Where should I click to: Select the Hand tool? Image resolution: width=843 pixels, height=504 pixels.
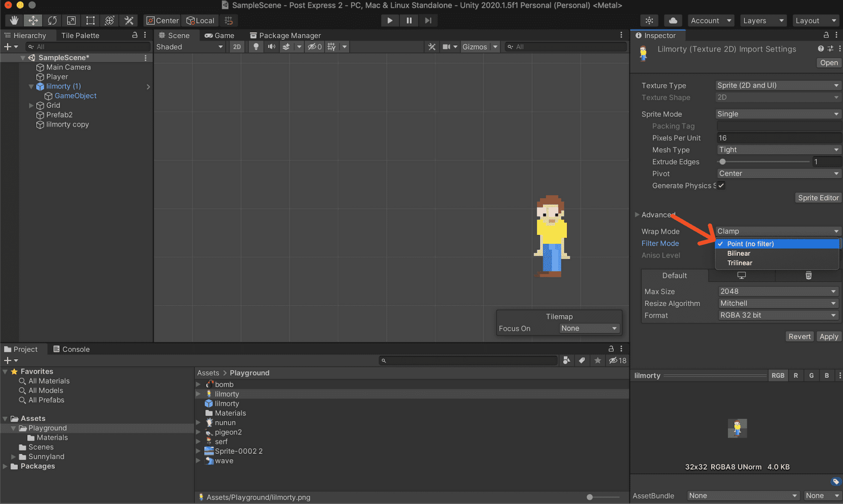[x=13, y=20]
